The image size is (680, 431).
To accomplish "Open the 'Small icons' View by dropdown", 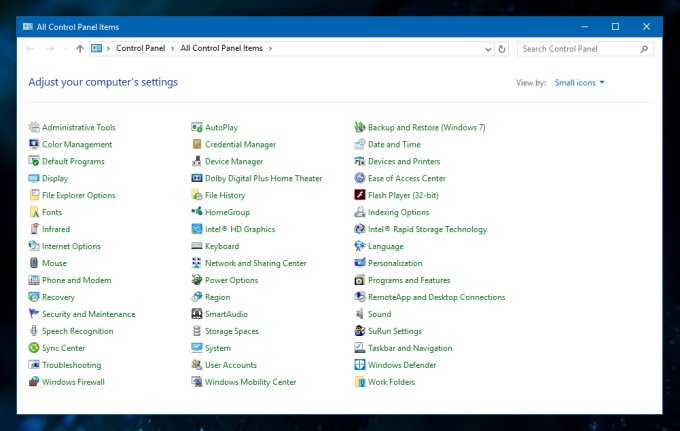I will (579, 82).
